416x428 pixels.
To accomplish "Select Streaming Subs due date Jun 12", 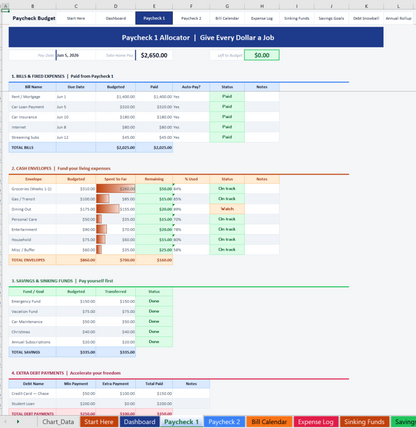I will (x=76, y=137).
